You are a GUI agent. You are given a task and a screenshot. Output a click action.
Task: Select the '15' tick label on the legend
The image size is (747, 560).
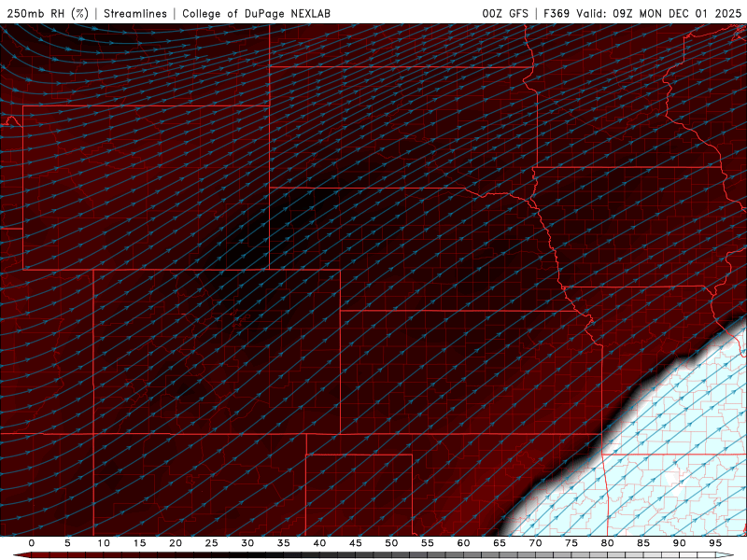139,543
